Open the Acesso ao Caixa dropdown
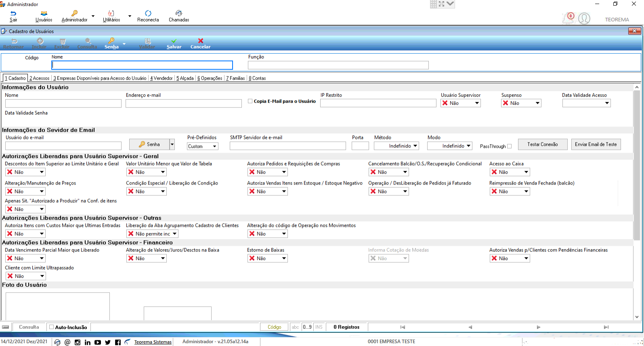The height and width of the screenshot is (346, 644). point(510,172)
